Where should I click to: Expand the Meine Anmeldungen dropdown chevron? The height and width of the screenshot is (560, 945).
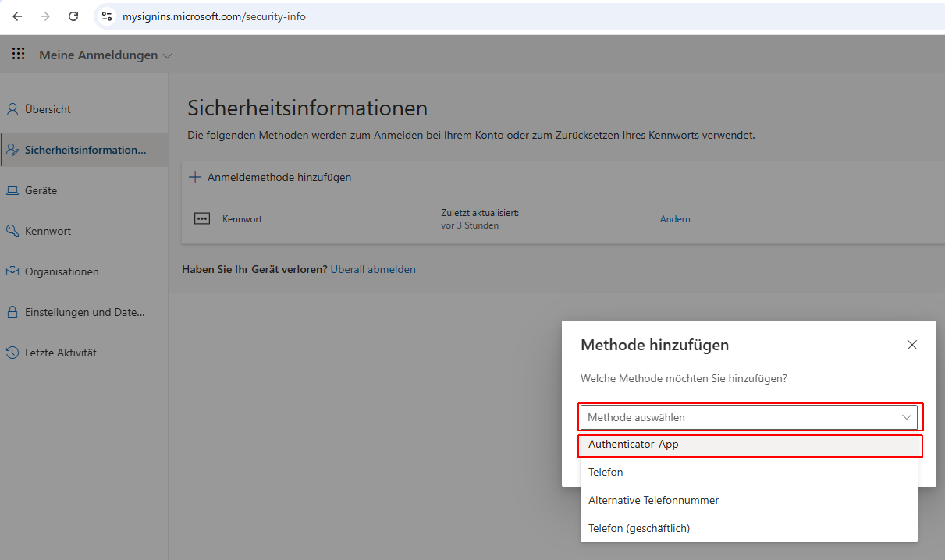tap(167, 55)
